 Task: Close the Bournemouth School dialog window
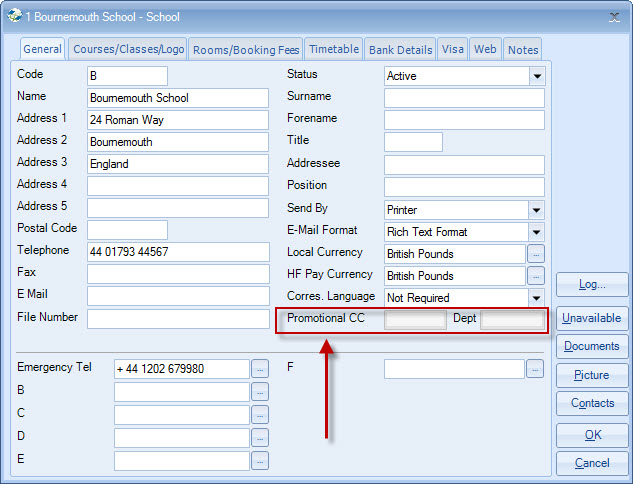point(613,16)
